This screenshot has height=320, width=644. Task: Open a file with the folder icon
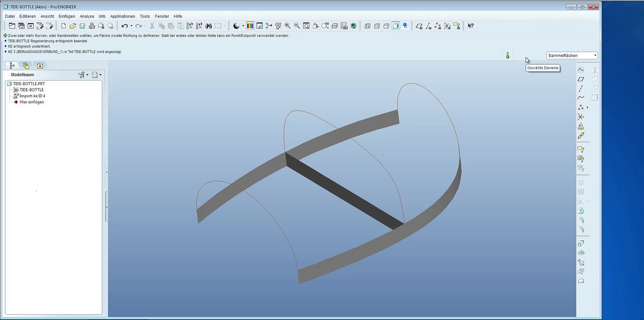point(73,26)
